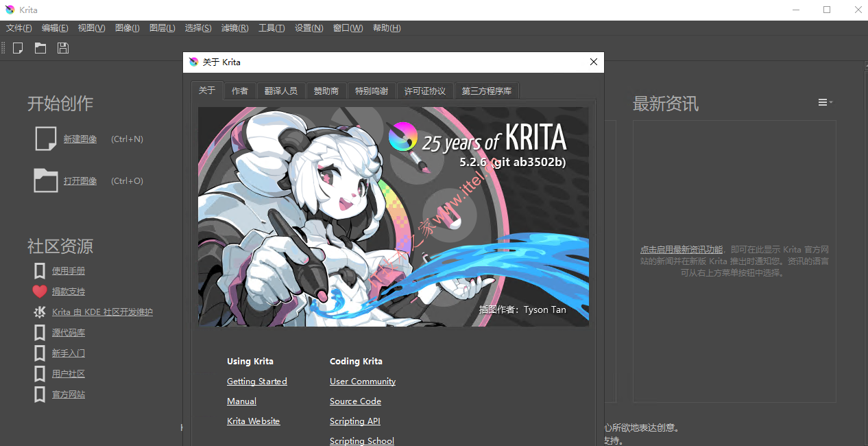Switch to the 第三方程序库 tab
868x446 pixels.
coord(487,91)
